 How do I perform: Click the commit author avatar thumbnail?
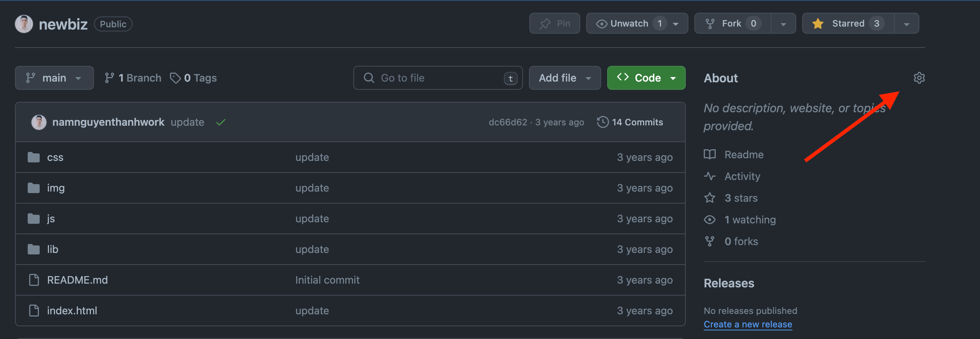point(39,122)
